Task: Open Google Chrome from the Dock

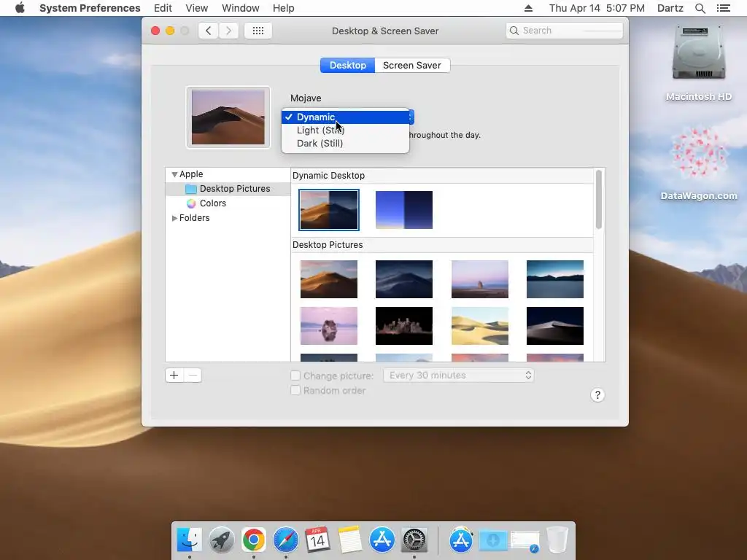Action: [x=253, y=540]
